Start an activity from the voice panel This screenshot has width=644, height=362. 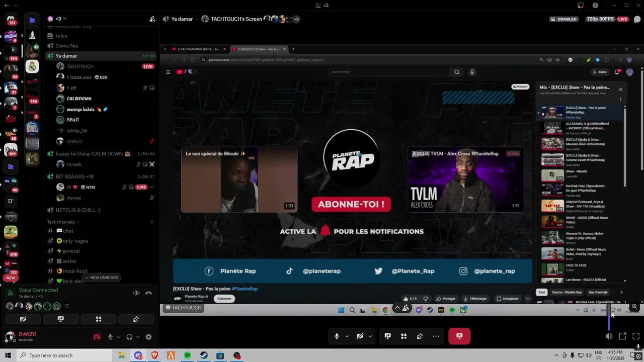(x=99, y=319)
